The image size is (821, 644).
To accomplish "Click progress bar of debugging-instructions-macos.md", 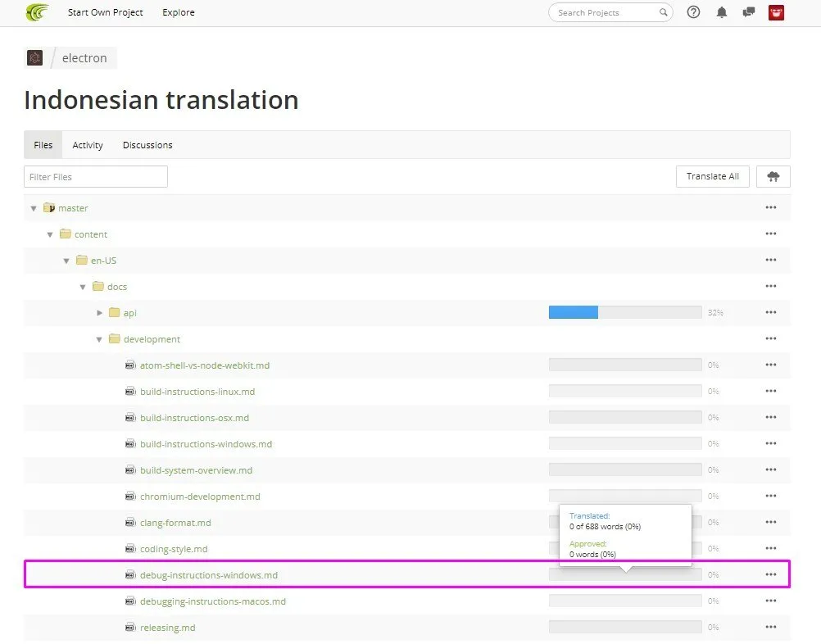I will (625, 600).
